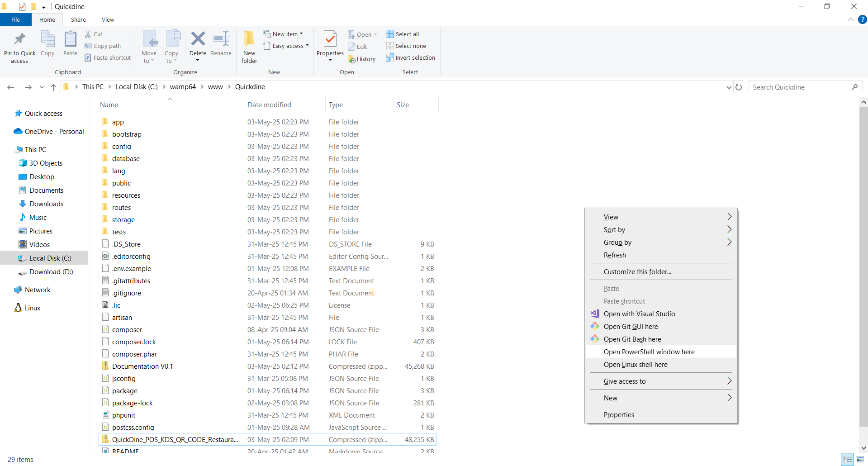Screen dimensions: 868x466
Task: Click the Open button in ribbon
Action: pos(362,34)
